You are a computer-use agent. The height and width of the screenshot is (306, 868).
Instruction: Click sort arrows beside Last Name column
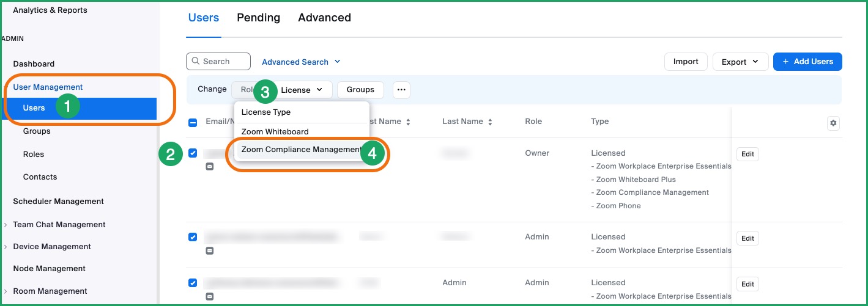(x=490, y=122)
